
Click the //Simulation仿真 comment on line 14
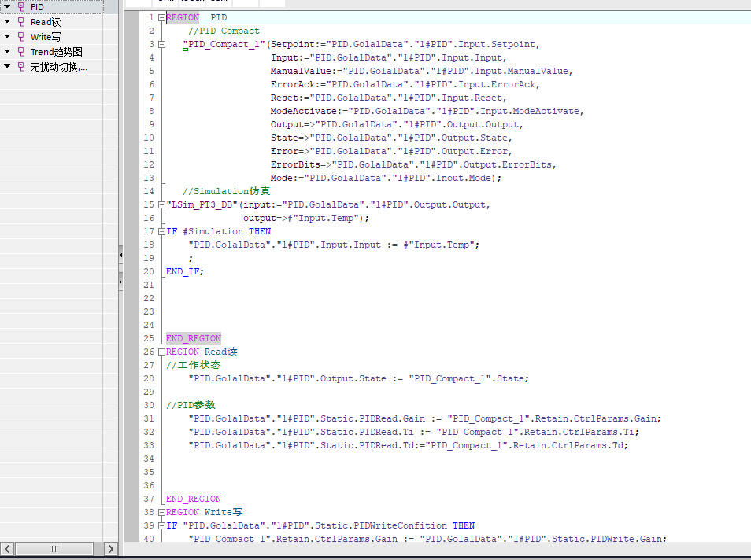[x=227, y=191]
